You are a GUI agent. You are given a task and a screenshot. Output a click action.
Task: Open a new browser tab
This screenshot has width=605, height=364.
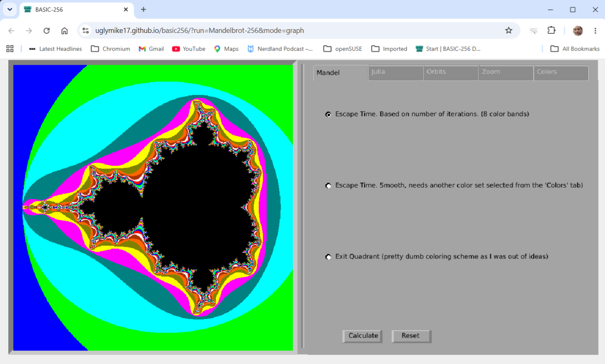coord(144,9)
